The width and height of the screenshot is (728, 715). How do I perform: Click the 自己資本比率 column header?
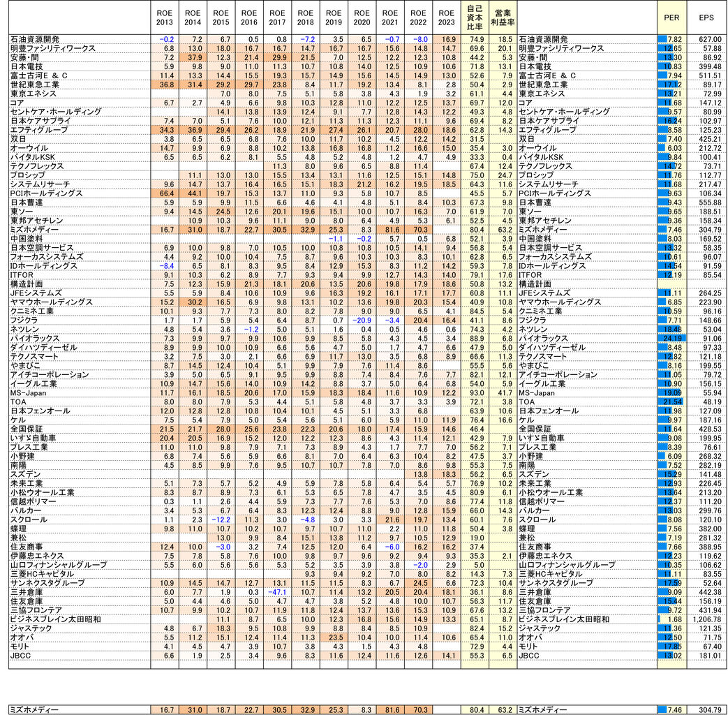pos(475,17)
